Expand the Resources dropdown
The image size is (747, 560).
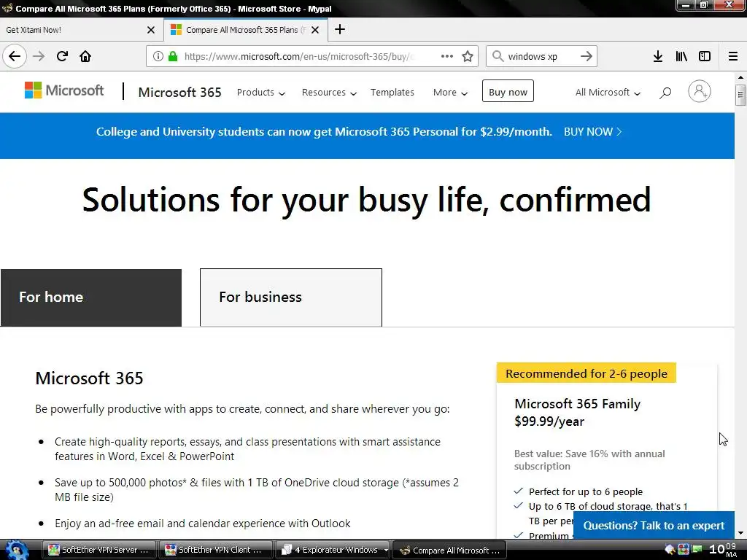tap(329, 93)
